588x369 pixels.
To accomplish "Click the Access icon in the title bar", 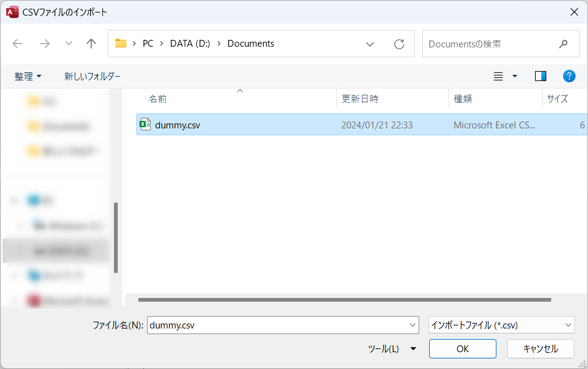I will tap(12, 11).
